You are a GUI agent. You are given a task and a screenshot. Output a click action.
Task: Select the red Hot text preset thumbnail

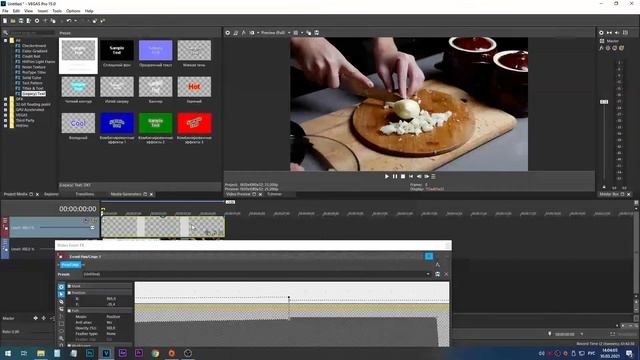(194, 87)
